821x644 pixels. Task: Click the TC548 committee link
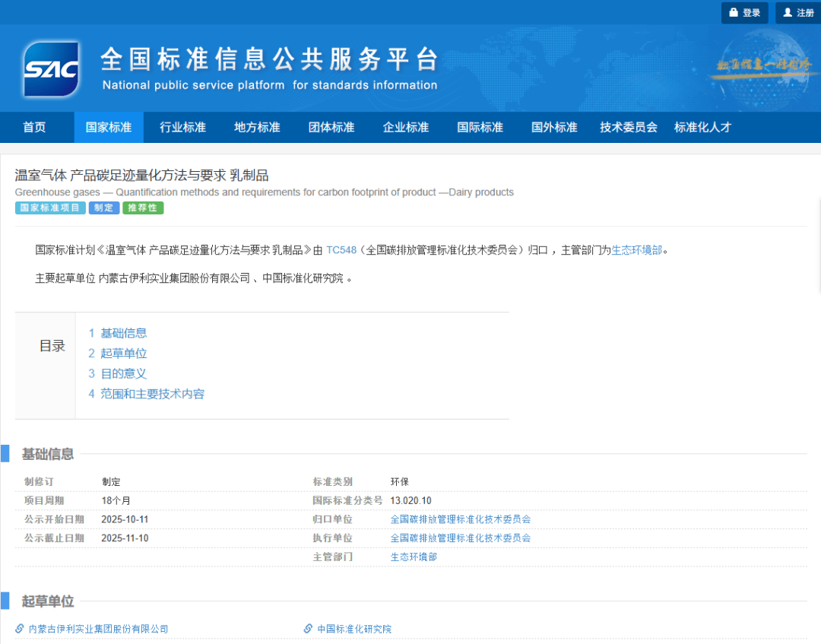(x=341, y=249)
